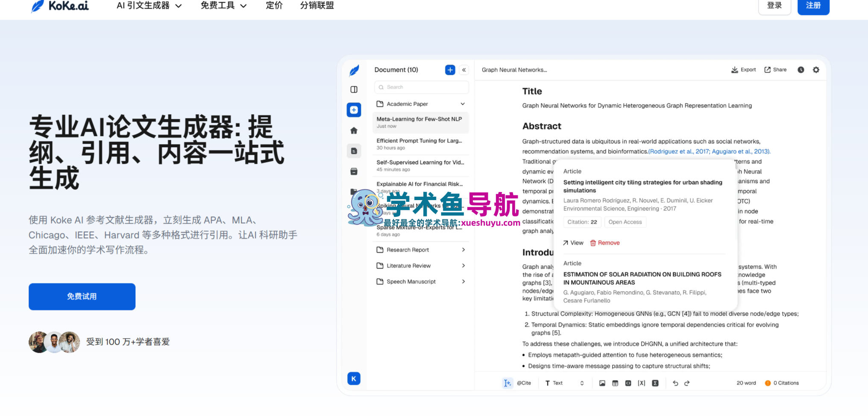Click the AI writing cursor icon

(x=507, y=383)
